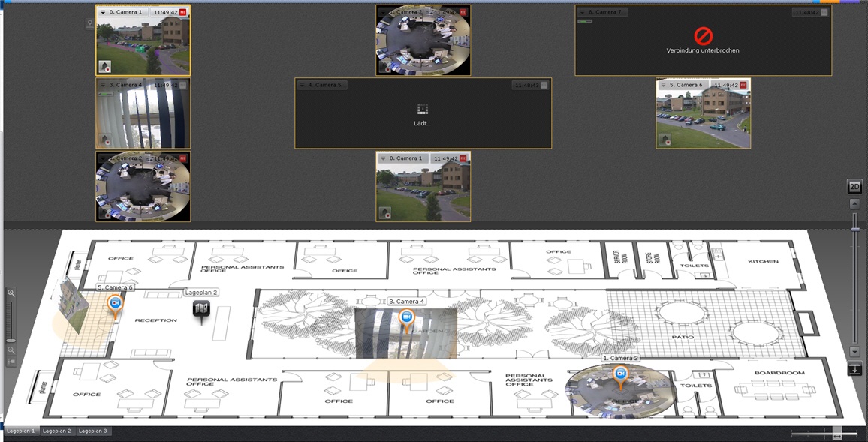
Task: Expand the Camera 6 tile dropdown arrow
Action: [663, 85]
